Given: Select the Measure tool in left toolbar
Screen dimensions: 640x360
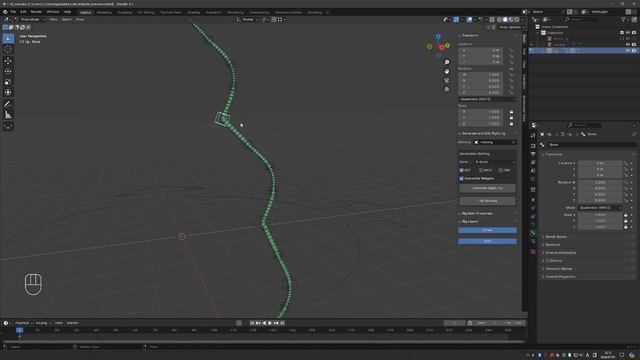Looking at the screenshot, I should click(8, 115).
